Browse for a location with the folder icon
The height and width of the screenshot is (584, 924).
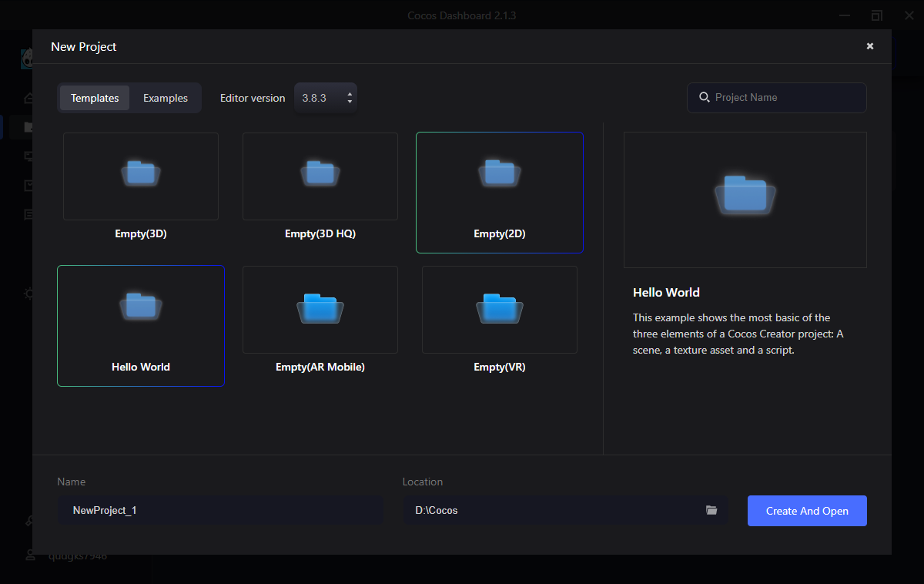click(x=711, y=510)
